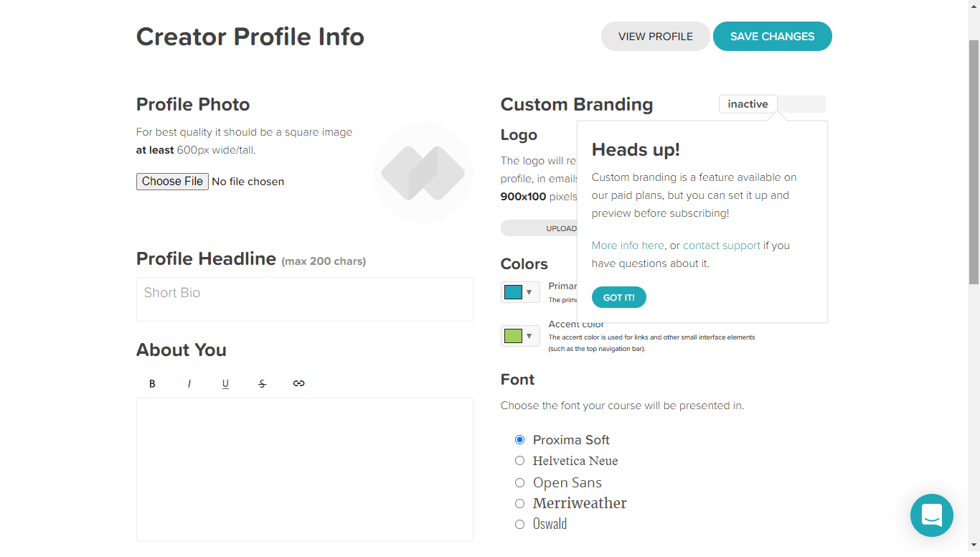The image size is (980, 557).
Task: Open the primary color dropdown
Action: coord(520,292)
